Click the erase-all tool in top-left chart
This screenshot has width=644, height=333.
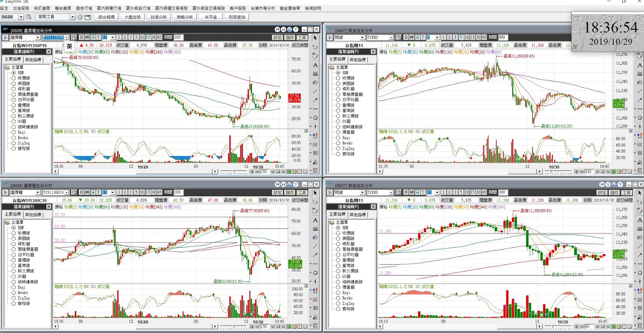[x=315, y=56]
